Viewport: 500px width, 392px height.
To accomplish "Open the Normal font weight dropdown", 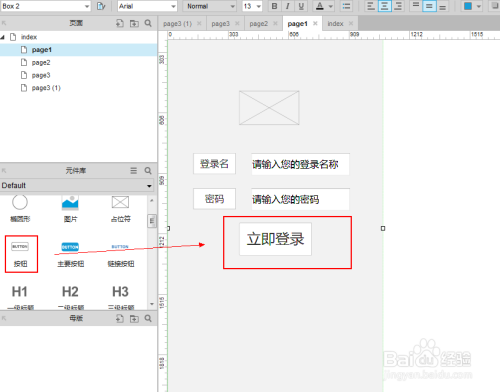I will (210, 6).
